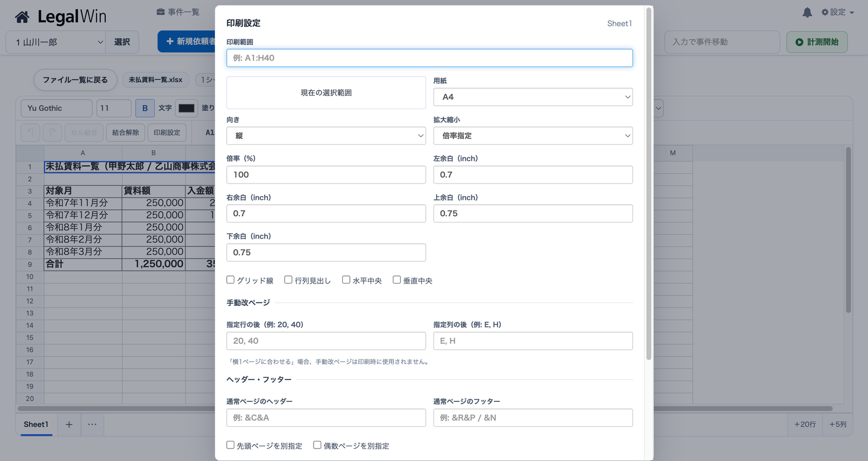
Task: Open the 用紙 A4 dropdown
Action: [533, 97]
